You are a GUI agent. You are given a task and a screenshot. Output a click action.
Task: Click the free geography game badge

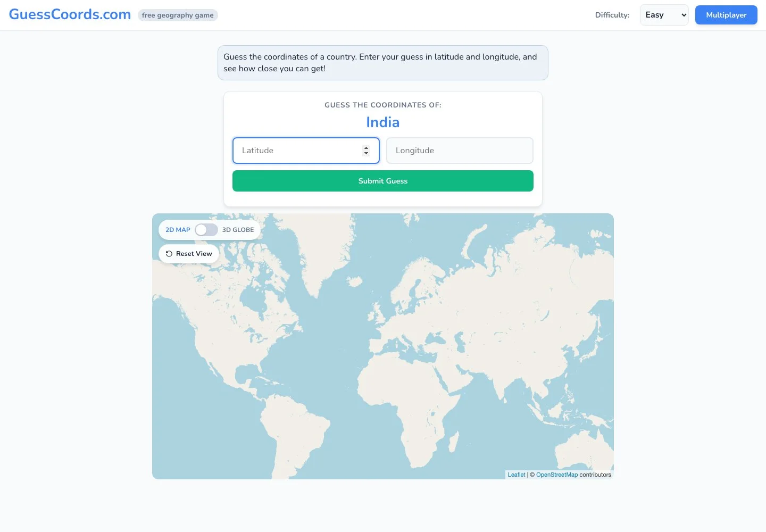click(178, 15)
